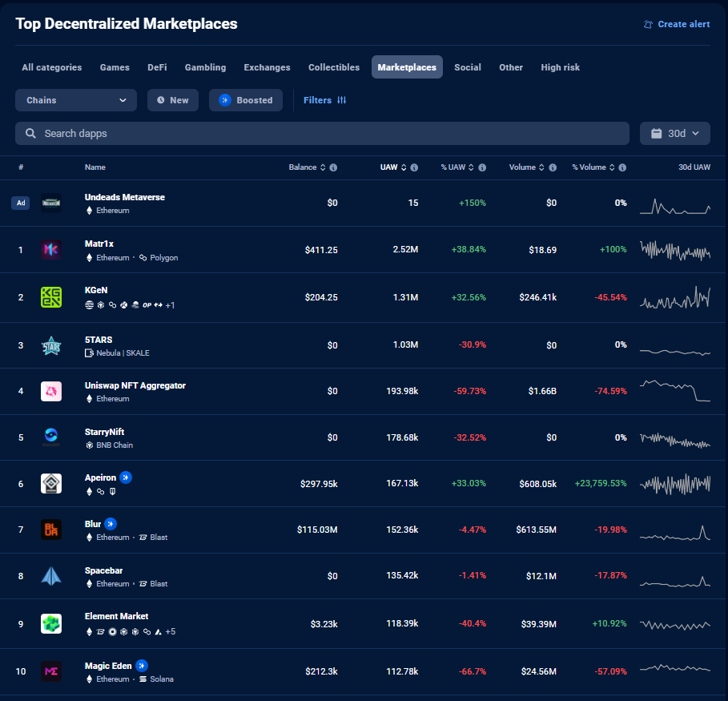
Task: Click the StarryNift dapp logo
Action: click(51, 437)
